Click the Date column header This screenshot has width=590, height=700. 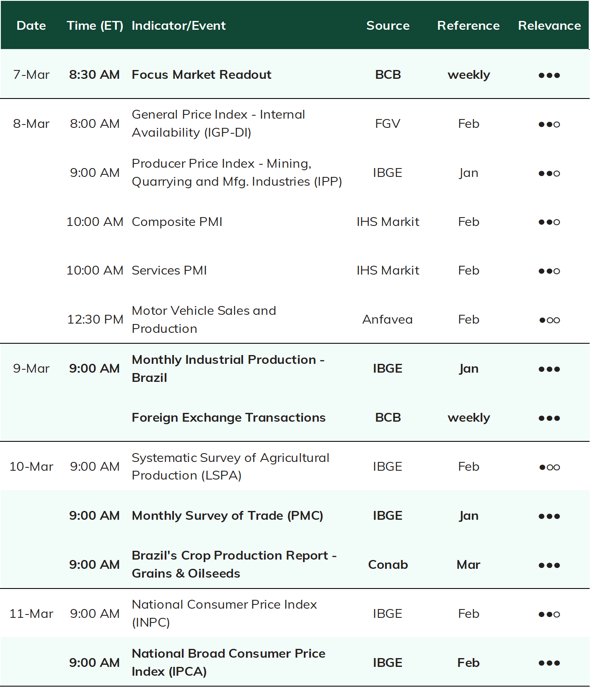[31, 26]
